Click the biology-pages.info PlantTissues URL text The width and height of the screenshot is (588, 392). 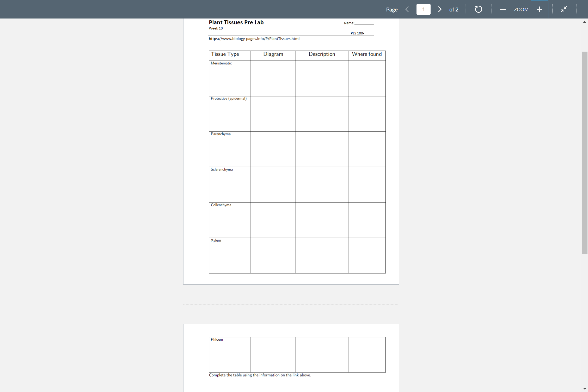coord(254,39)
